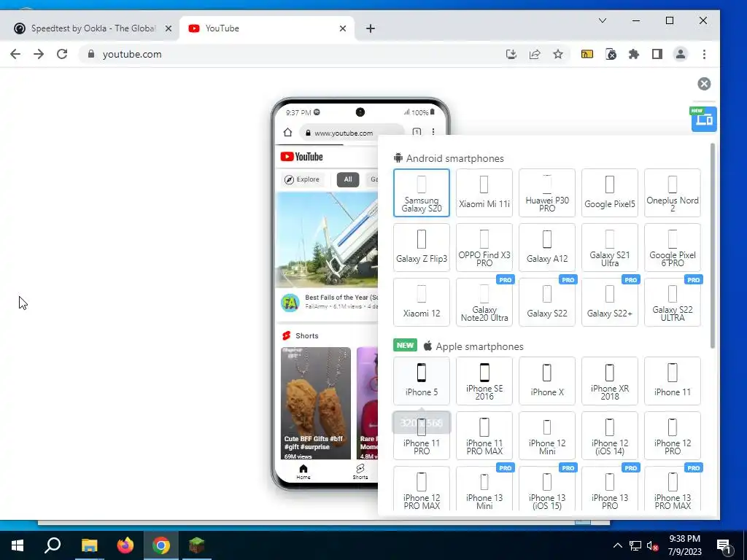Toggle the Chrome side panel
This screenshot has height=560, width=747.
click(657, 54)
